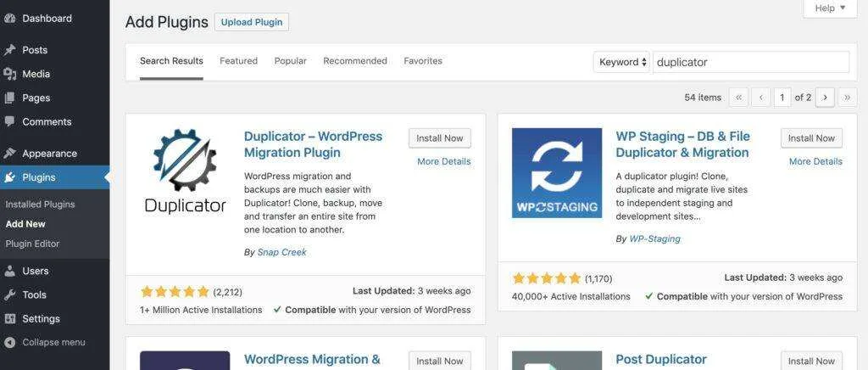Open the Dashboard gauge icon
The image size is (868, 370).
9,19
